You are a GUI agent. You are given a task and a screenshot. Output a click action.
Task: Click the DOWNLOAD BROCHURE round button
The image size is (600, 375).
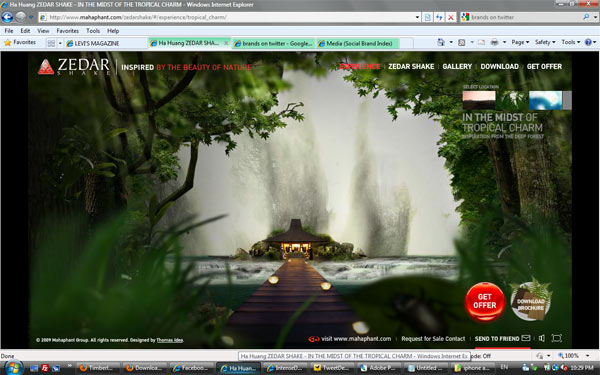click(x=531, y=302)
